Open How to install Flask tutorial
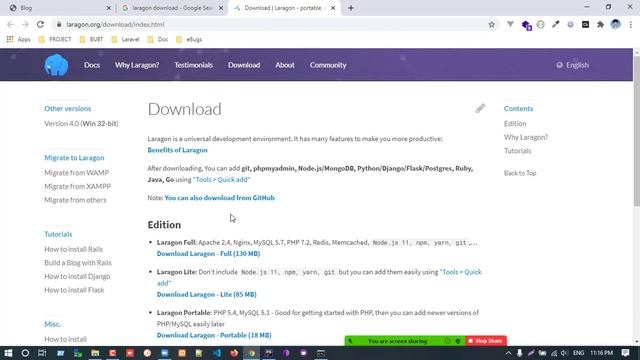The height and width of the screenshot is (360, 640). pyautogui.click(x=74, y=290)
